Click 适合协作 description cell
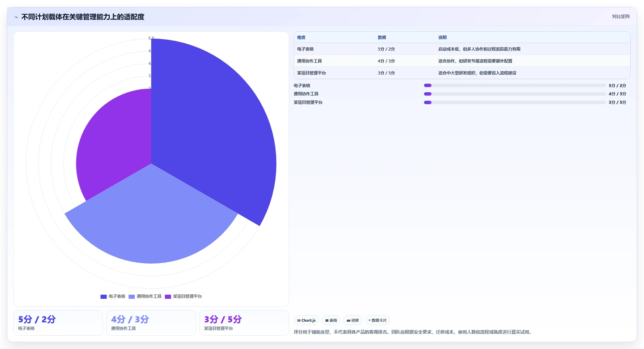This screenshot has height=349, width=644. point(533,61)
